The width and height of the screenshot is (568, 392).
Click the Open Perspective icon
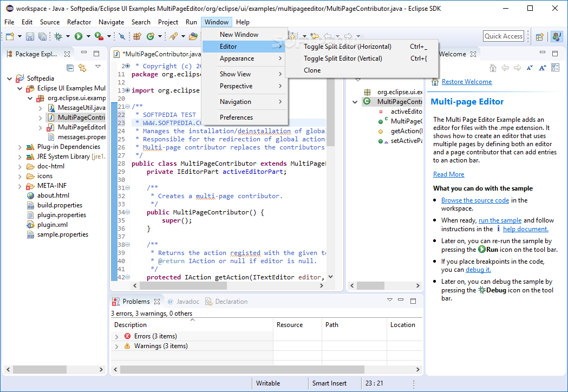[x=540, y=37]
